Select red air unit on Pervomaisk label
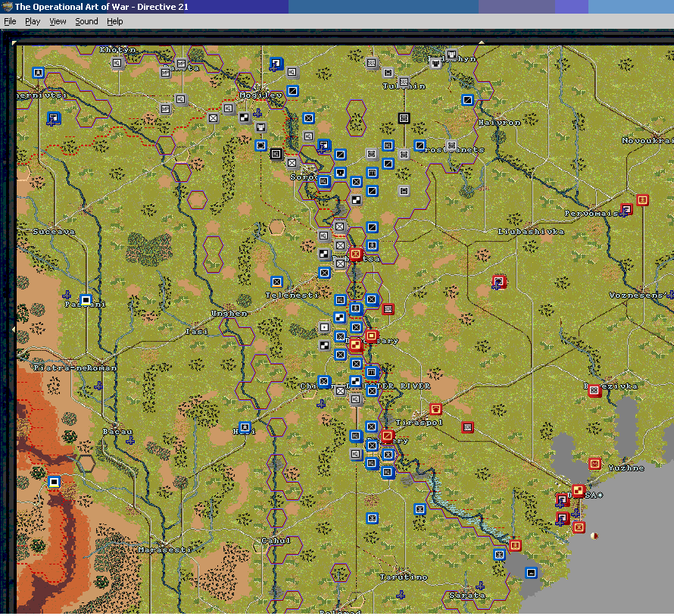The width and height of the screenshot is (674, 616). pos(627,209)
